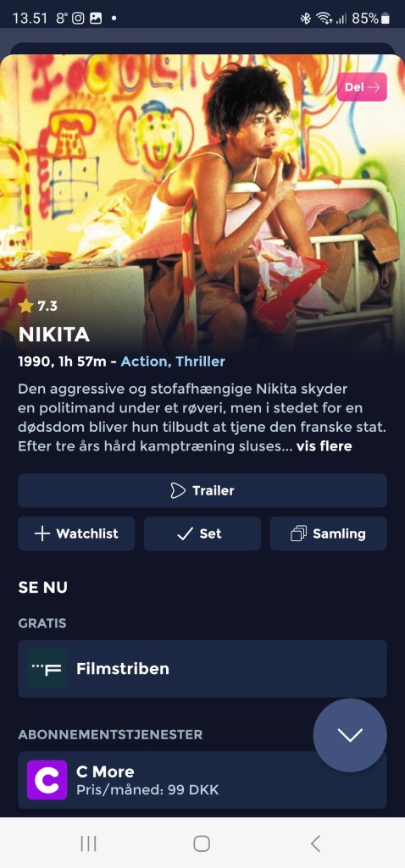Play the Nikita trailer
This screenshot has height=868, width=405.
[x=202, y=490]
